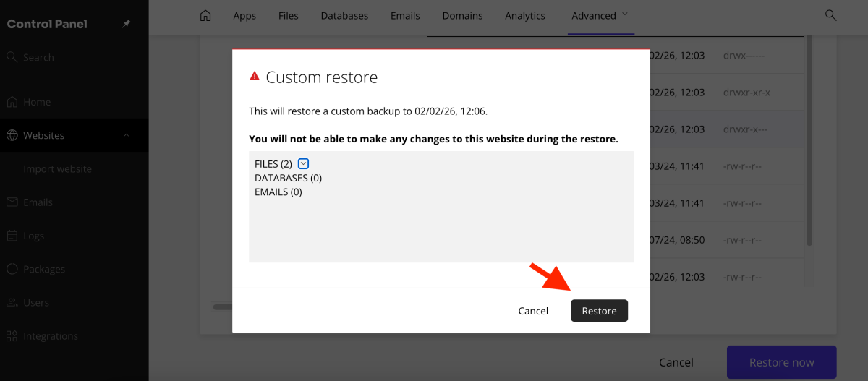Click the Packages sidebar icon
868x381 pixels.
coord(12,269)
